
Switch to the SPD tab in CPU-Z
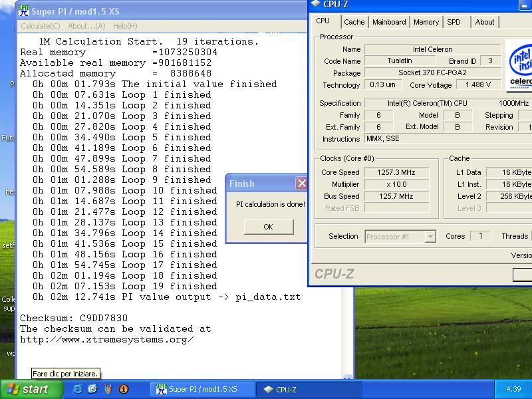click(x=454, y=22)
